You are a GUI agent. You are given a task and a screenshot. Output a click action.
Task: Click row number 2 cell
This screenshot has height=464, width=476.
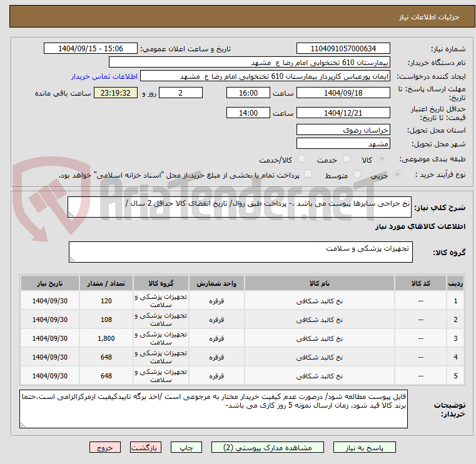coord(455,320)
